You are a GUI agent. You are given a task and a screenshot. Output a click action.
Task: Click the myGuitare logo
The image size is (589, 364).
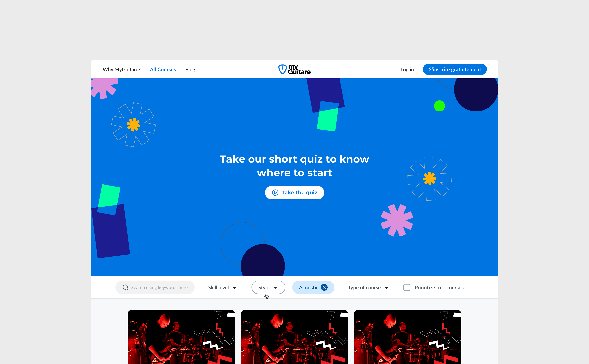294,70
